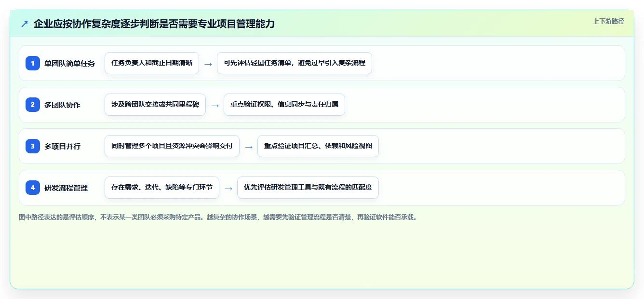The image size is (644, 299).
Task: Select the 单团队简单任务 label
Action: pyautogui.click(x=70, y=63)
